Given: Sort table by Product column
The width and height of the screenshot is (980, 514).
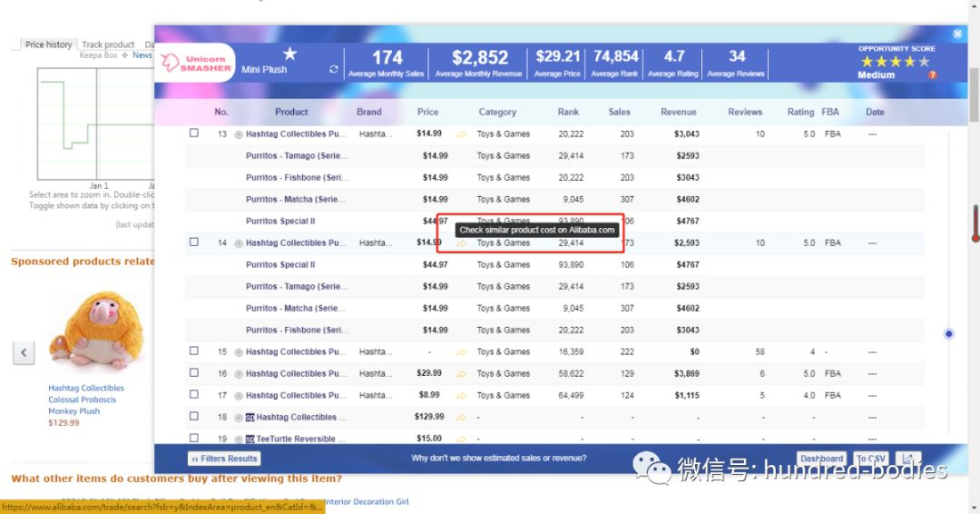Looking at the screenshot, I should click(x=291, y=112).
